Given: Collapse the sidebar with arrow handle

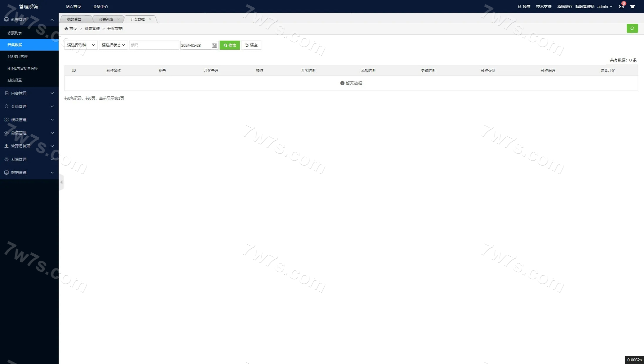Looking at the screenshot, I should click(61, 182).
